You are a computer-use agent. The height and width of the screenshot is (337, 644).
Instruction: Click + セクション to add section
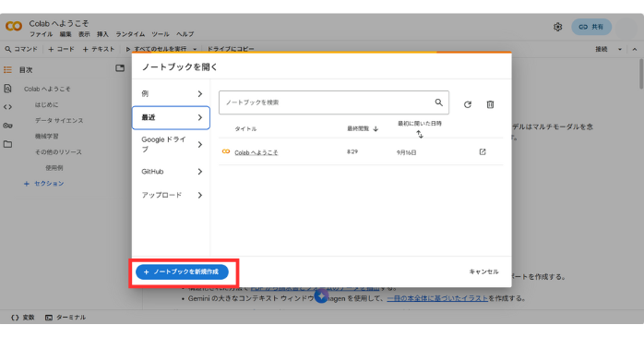[44, 184]
